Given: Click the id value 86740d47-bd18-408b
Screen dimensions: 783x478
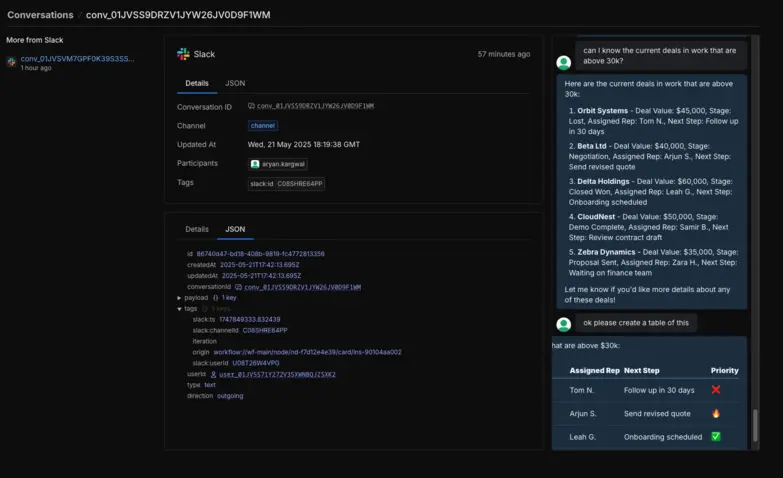Looking at the screenshot, I should [260, 254].
